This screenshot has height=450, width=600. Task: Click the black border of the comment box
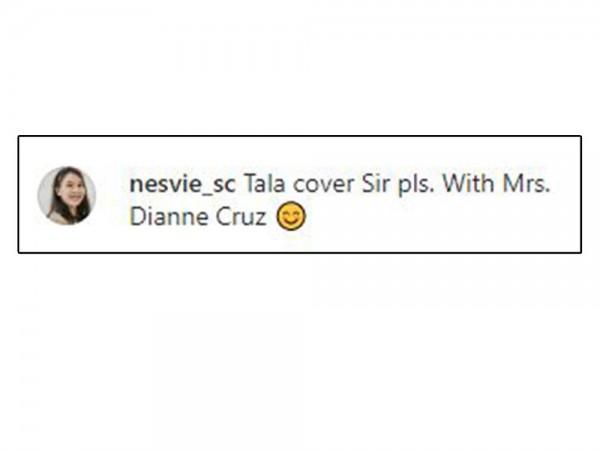[300, 136]
